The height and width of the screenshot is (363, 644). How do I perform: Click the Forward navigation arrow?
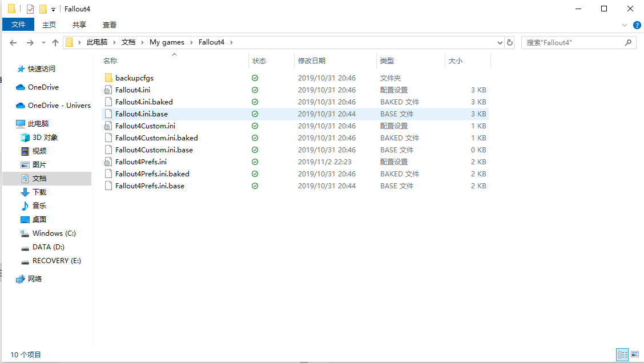[30, 42]
